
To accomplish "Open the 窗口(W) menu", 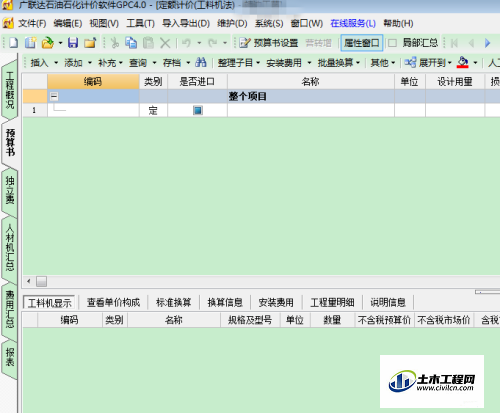I will click(307, 23).
